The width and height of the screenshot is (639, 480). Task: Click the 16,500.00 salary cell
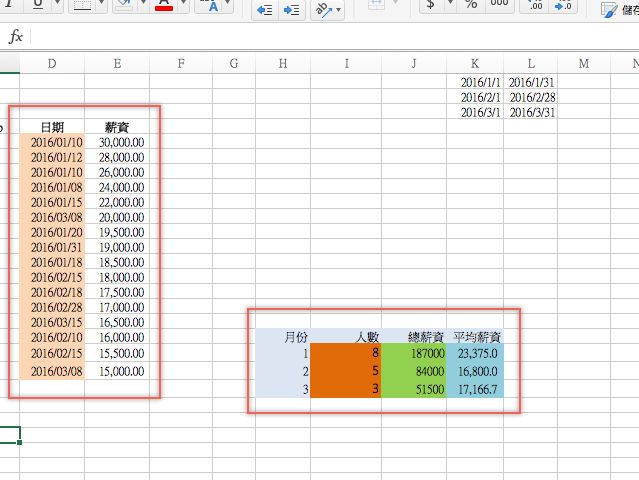pyautogui.click(x=117, y=322)
